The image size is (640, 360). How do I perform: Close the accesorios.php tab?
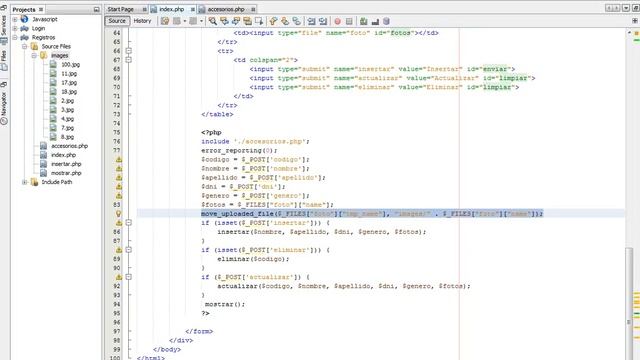[253, 9]
